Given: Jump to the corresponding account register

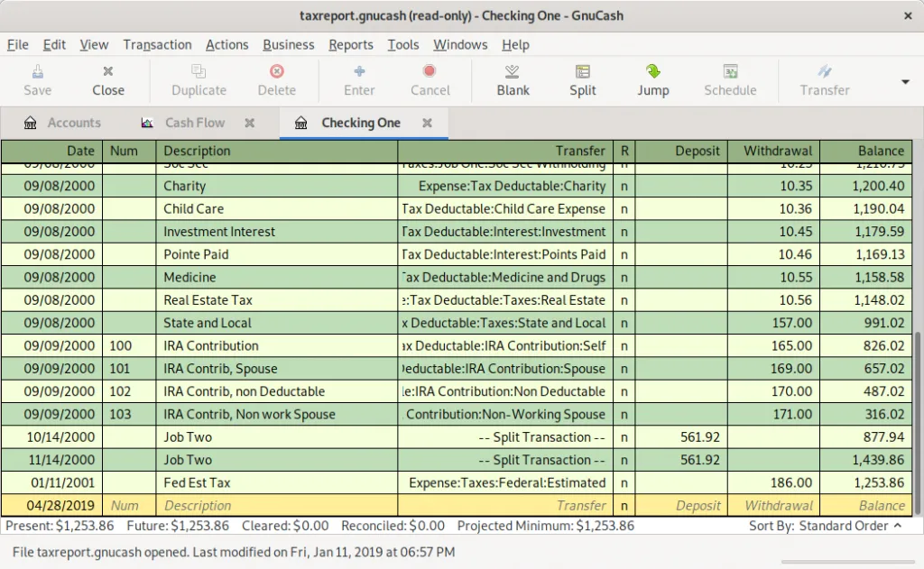Looking at the screenshot, I should 653,80.
